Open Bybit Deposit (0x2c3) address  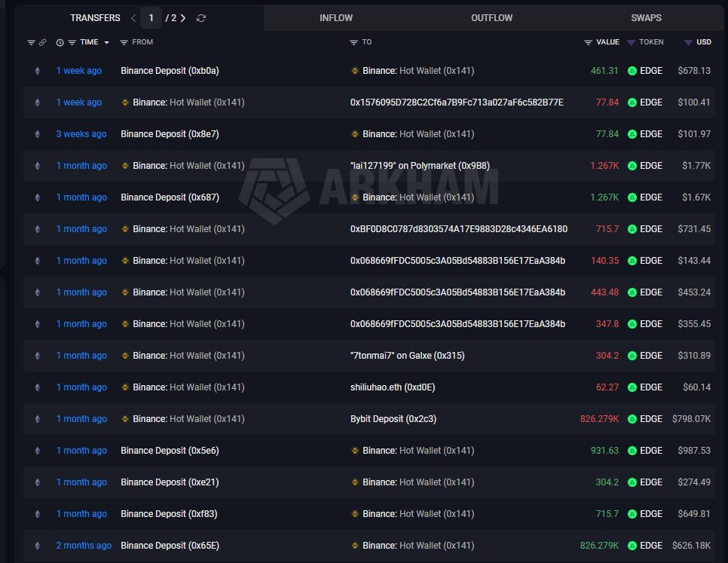393,419
